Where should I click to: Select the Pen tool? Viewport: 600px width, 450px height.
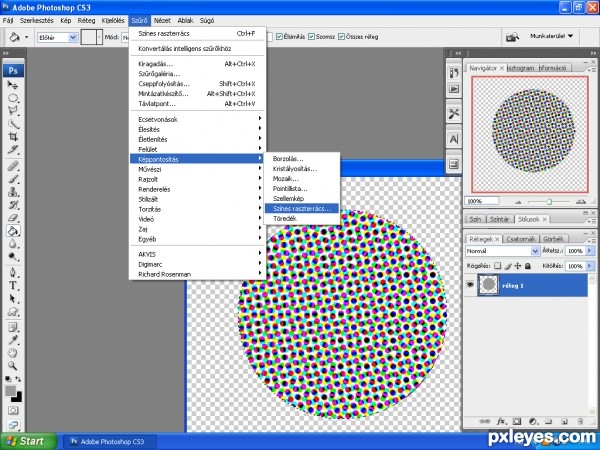pyautogui.click(x=13, y=272)
